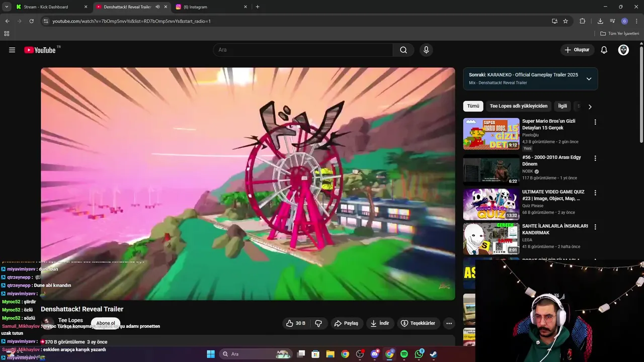Open options menu for #56 Edgy Dönem video
644x362 pixels.
tap(595, 158)
